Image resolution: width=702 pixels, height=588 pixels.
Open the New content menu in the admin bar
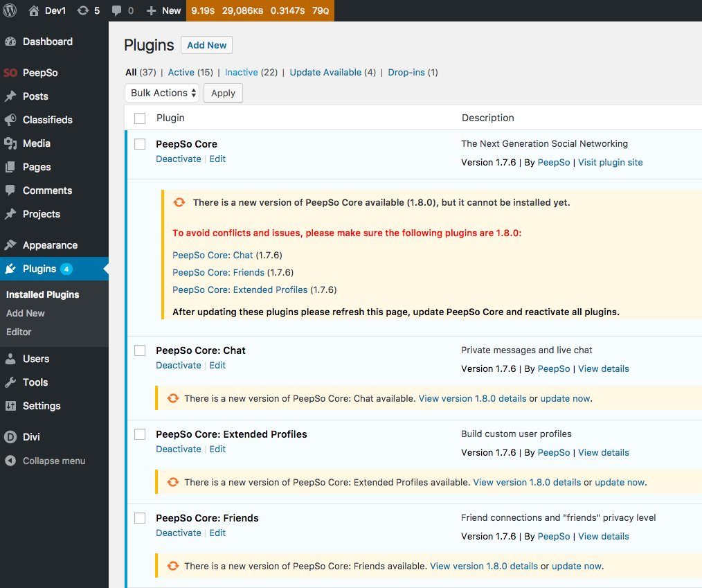164,11
